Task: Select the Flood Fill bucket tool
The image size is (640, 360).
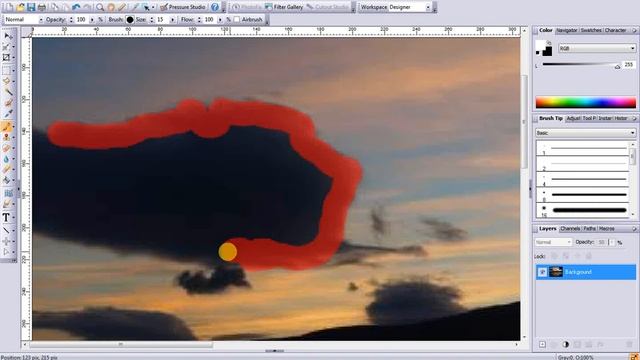Action: (7, 180)
